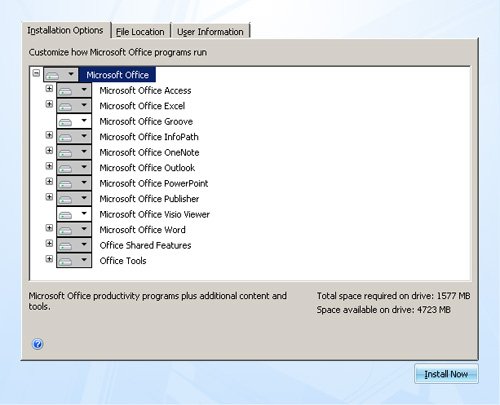Collapse the Microsoft Office root node

coord(36,73)
